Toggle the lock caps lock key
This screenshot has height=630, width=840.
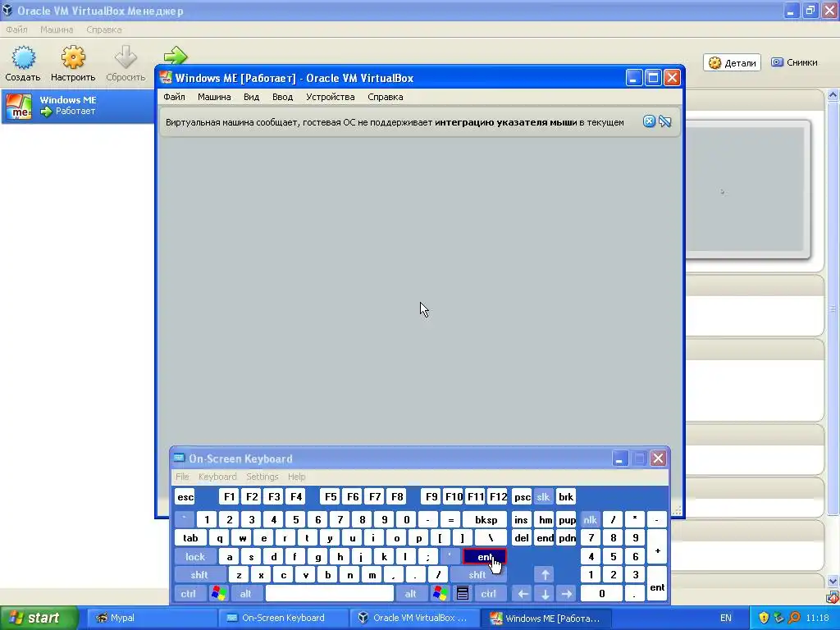(x=195, y=557)
